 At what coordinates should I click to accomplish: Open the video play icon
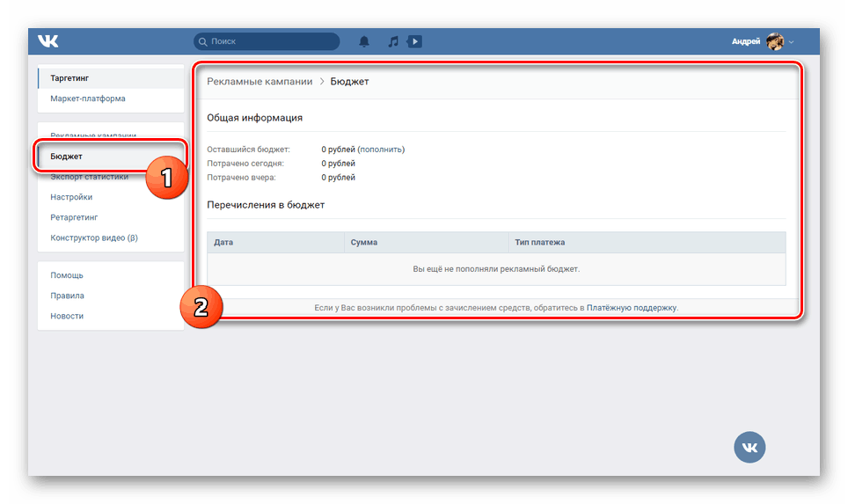click(x=415, y=41)
